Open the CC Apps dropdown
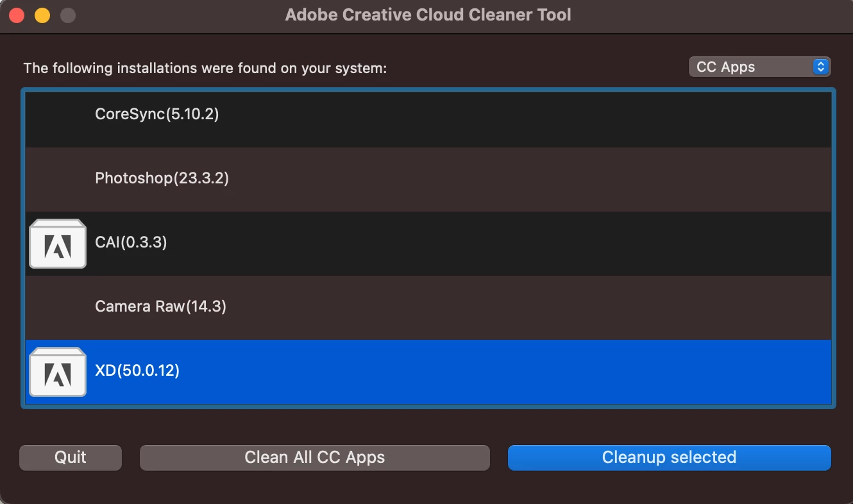Viewport: 853px width, 504px height. [x=759, y=67]
